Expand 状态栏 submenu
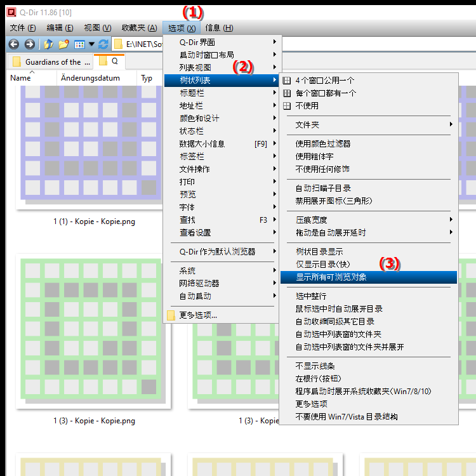This screenshot has height=476, width=476. 221,131
